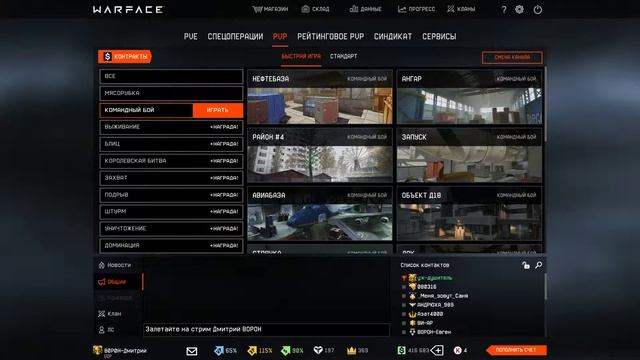Image resolution: width=640 pixels, height=360 pixels.
Task: Click the blue 65% booster icon
Action: [219, 350]
